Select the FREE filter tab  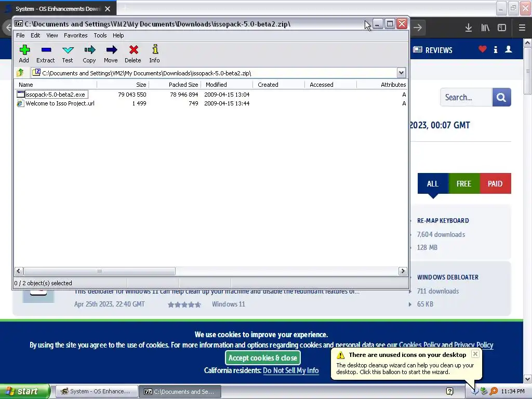[x=464, y=183]
